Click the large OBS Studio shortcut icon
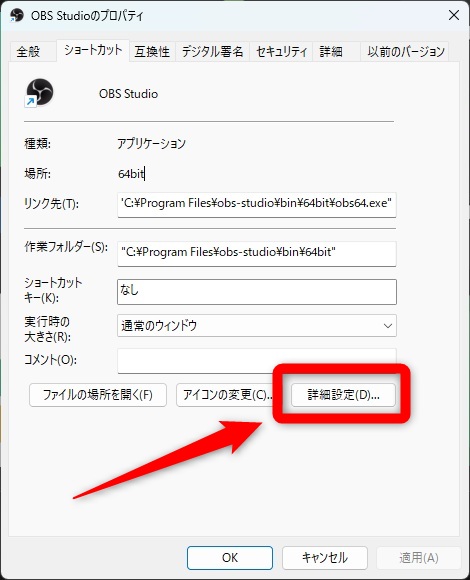 [39, 92]
